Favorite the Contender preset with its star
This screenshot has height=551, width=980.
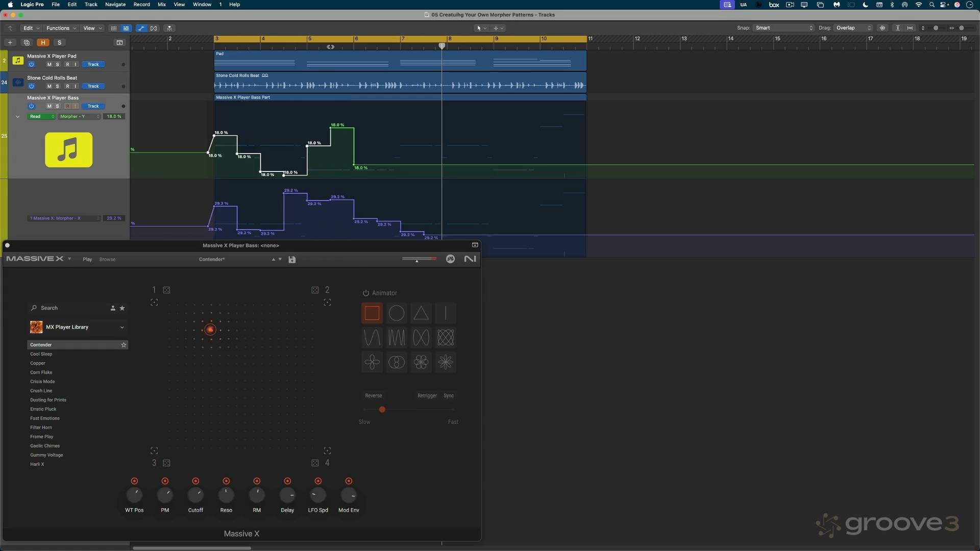124,345
